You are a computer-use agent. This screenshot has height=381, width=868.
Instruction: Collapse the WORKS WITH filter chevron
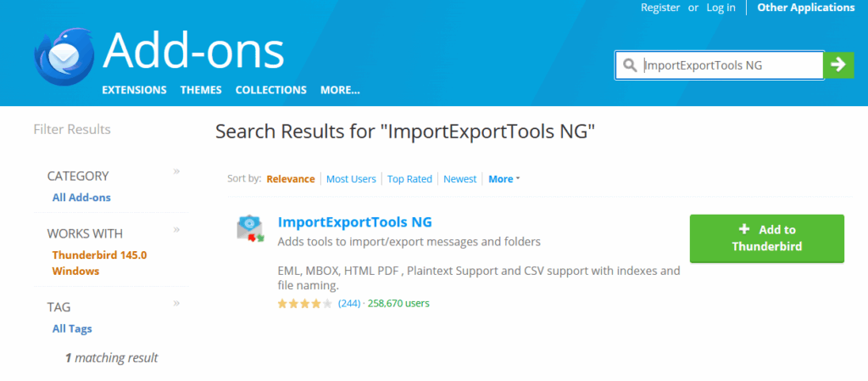pyautogui.click(x=176, y=229)
